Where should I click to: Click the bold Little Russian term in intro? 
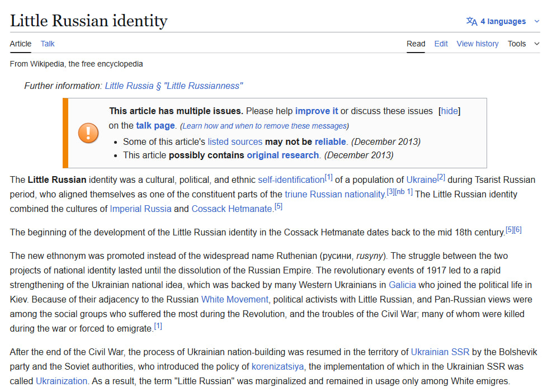pos(57,180)
